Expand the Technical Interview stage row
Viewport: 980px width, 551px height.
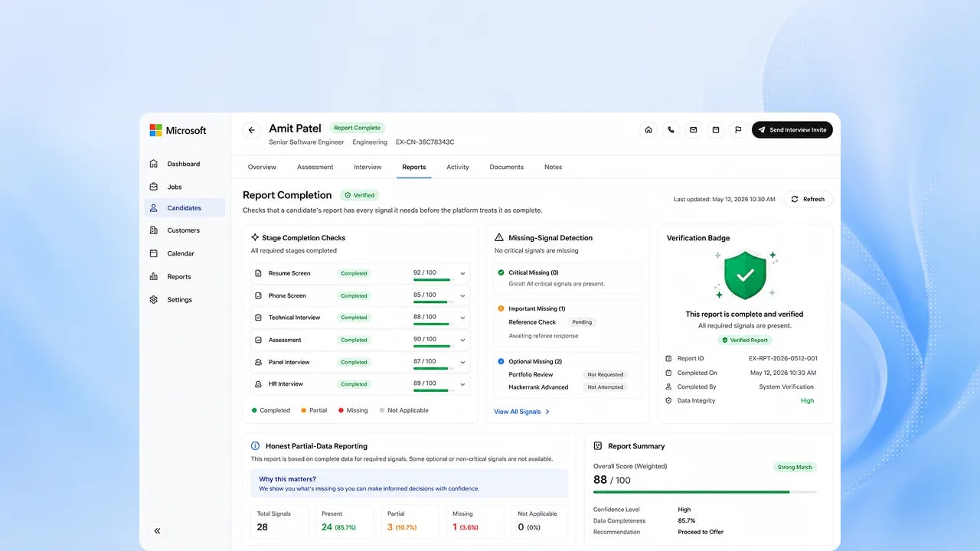coord(462,318)
